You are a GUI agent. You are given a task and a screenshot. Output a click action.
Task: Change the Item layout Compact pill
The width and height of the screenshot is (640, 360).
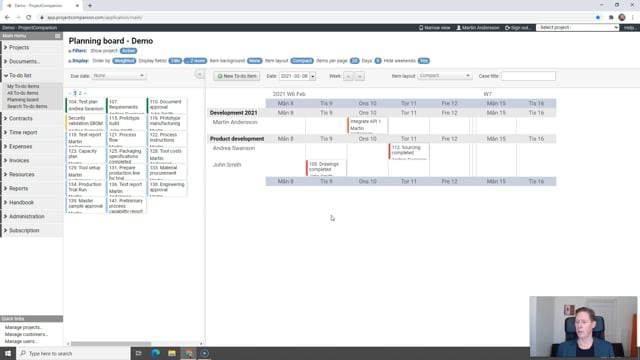[302, 61]
